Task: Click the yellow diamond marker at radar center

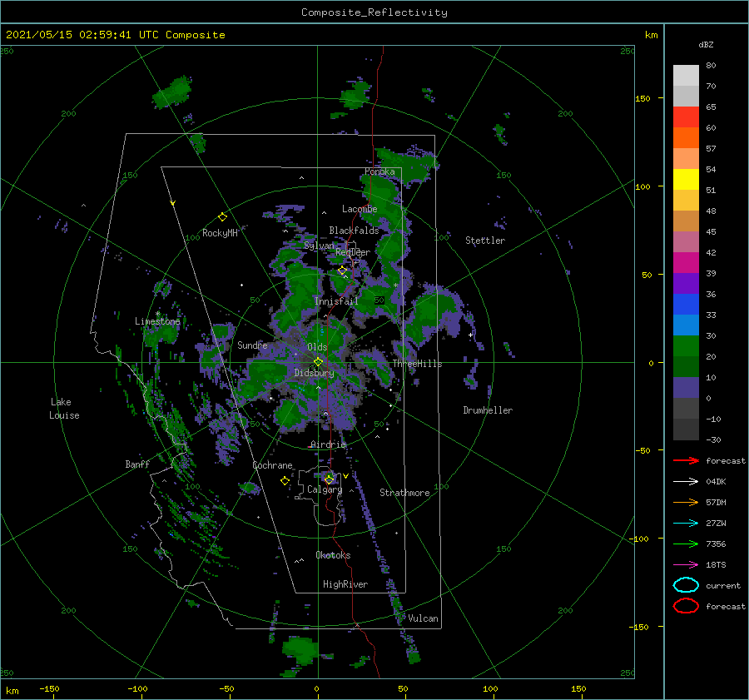Action: (x=318, y=362)
